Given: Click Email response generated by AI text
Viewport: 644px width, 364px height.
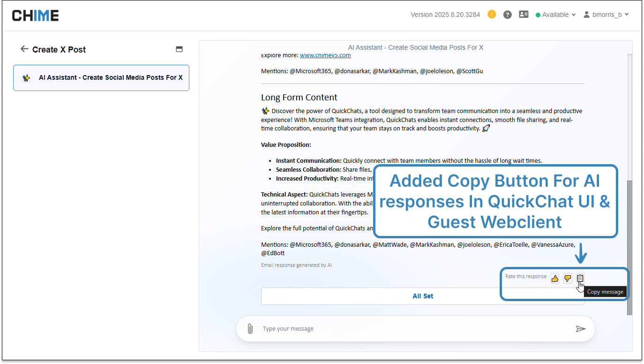Looking at the screenshot, I should pos(296,265).
